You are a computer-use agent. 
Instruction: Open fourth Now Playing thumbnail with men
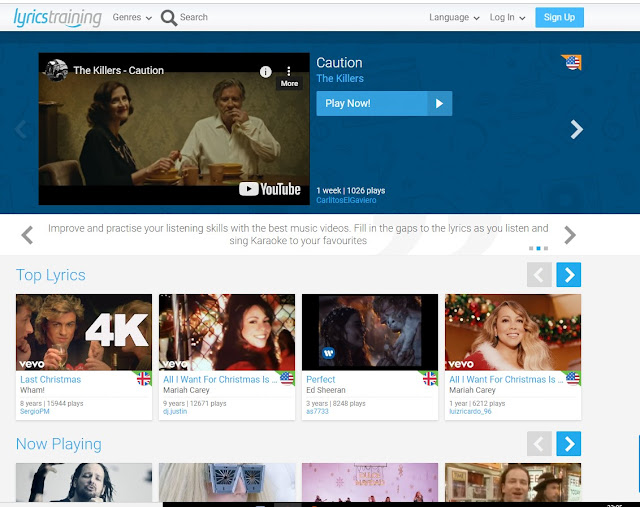[513, 483]
